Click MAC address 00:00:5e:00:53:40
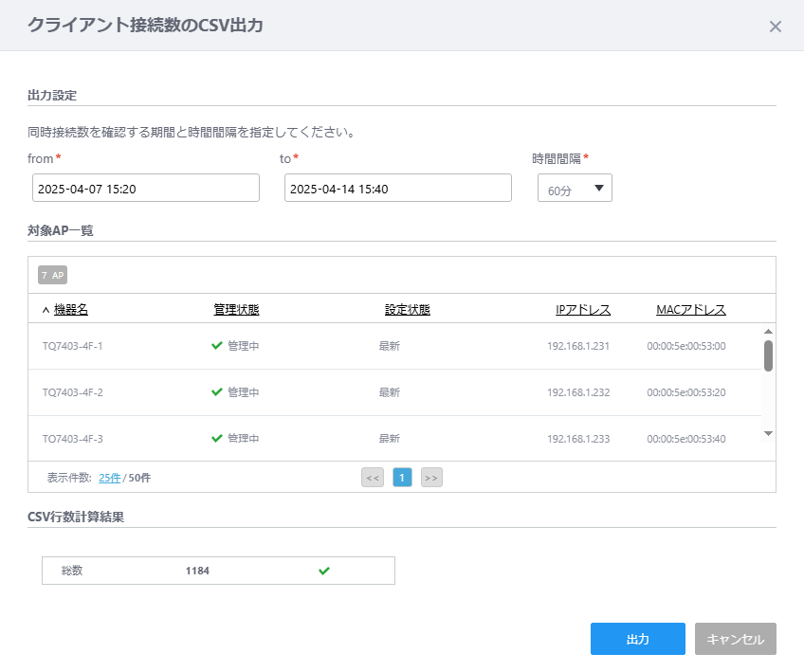Image resolution: width=804 pixels, height=672 pixels. 686,439
